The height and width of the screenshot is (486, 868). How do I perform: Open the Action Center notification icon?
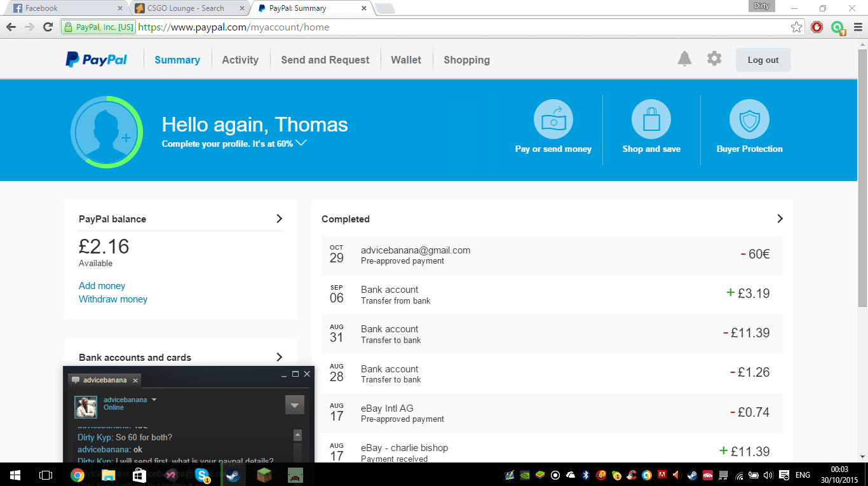point(783,475)
